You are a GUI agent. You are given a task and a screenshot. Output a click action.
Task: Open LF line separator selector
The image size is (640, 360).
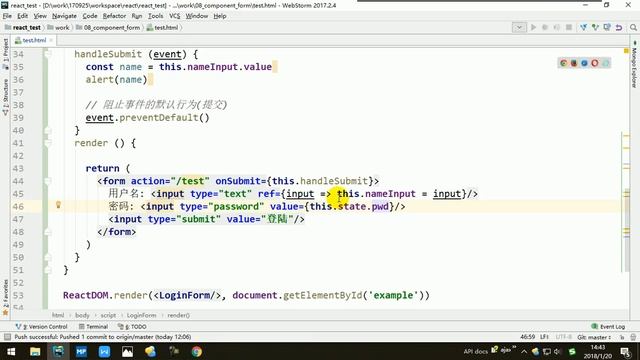[x=544, y=337]
